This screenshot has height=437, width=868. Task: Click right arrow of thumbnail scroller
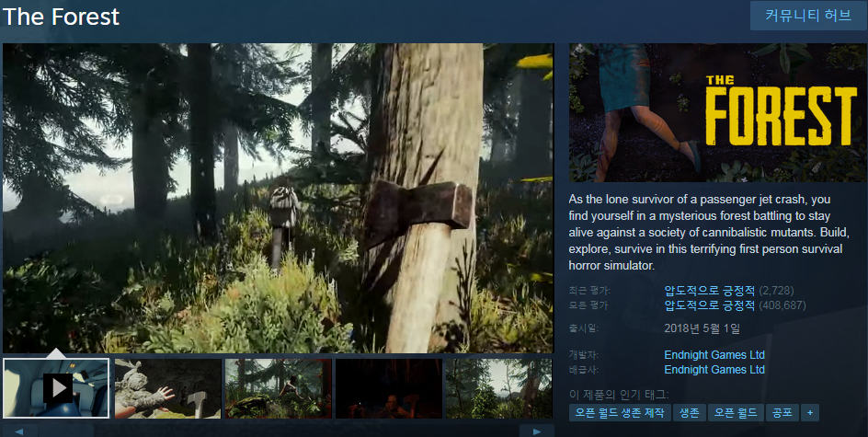point(536,431)
